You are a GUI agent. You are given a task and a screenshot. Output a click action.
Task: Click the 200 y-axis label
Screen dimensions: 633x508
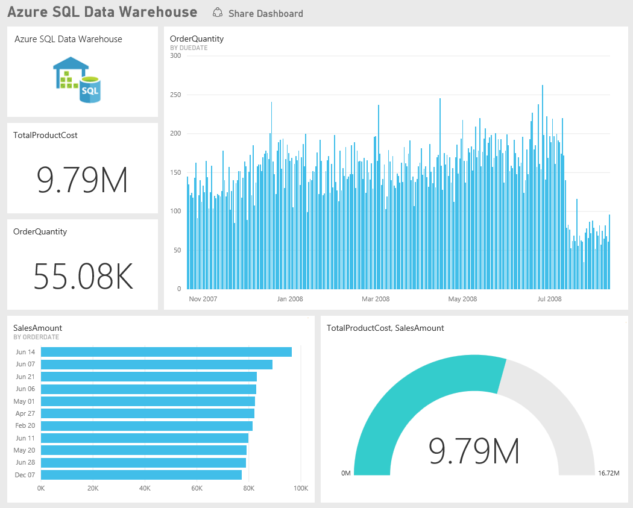click(x=176, y=133)
